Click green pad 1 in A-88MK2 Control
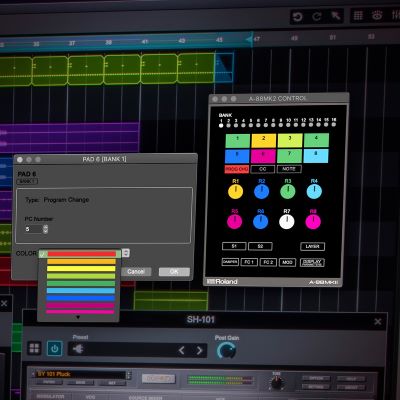 (x=238, y=141)
